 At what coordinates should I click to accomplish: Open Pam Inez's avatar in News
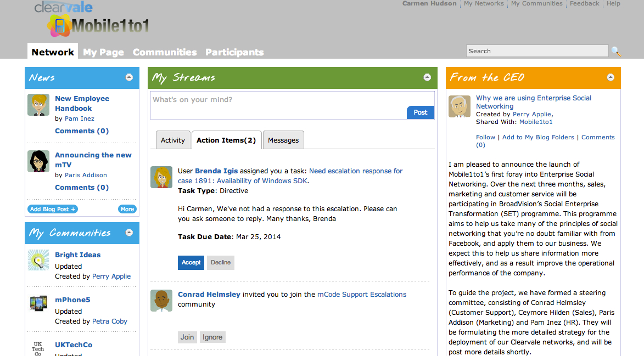(38, 105)
